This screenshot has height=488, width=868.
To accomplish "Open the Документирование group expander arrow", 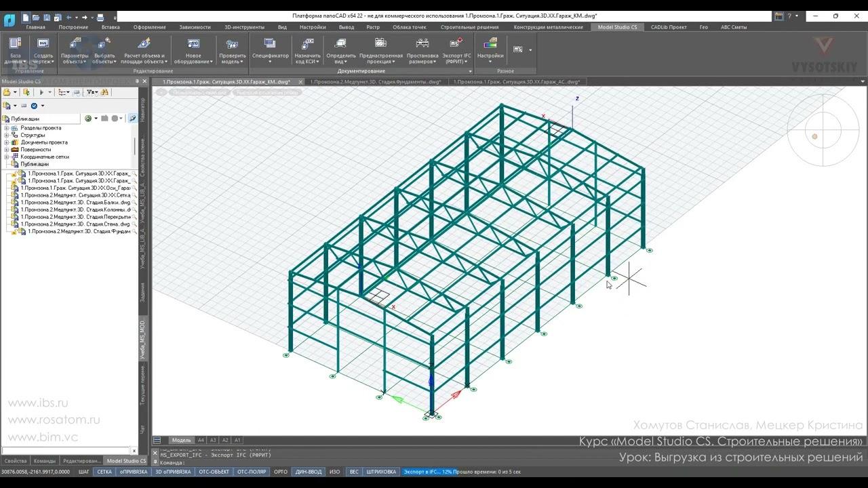I will pos(470,71).
